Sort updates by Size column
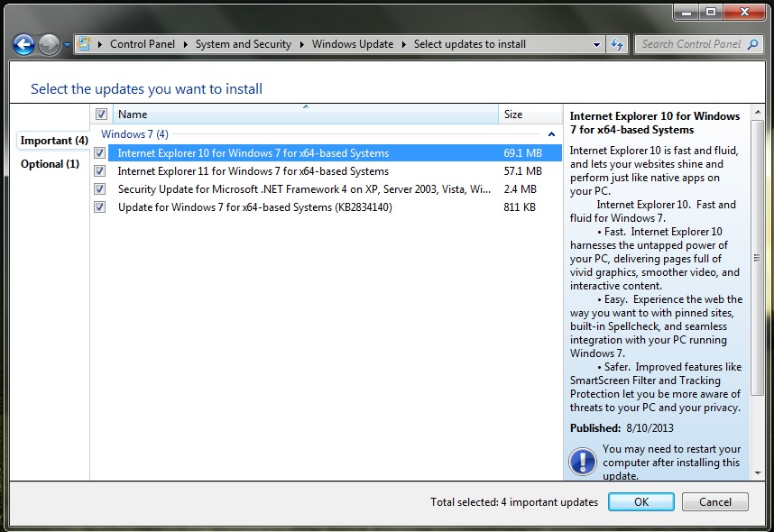 [530, 114]
